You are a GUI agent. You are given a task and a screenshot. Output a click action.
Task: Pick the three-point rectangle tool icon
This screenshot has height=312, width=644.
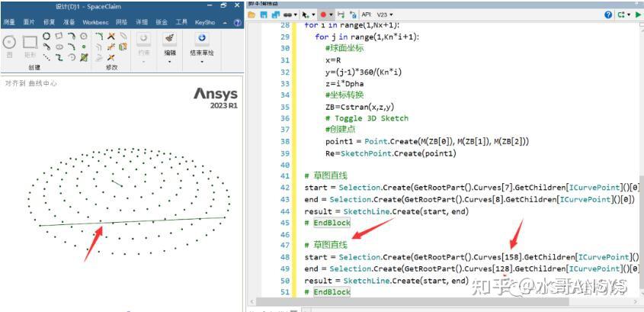[59, 35]
